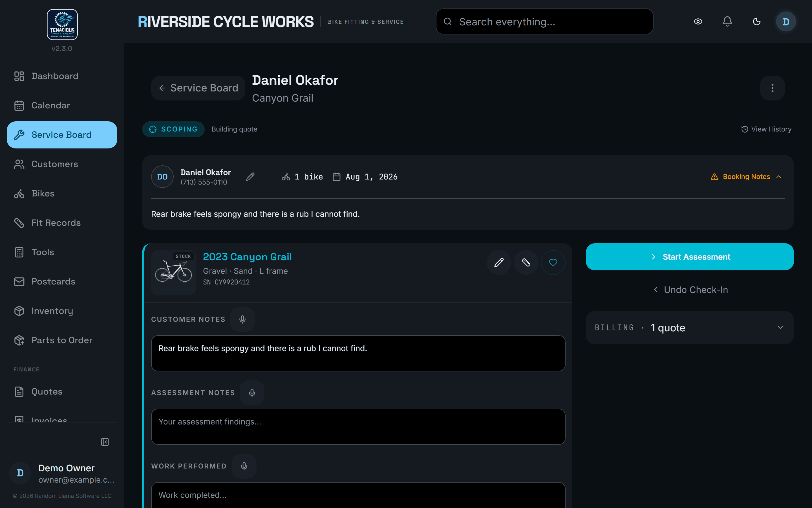Click the SCOPING status badge

[173, 129]
